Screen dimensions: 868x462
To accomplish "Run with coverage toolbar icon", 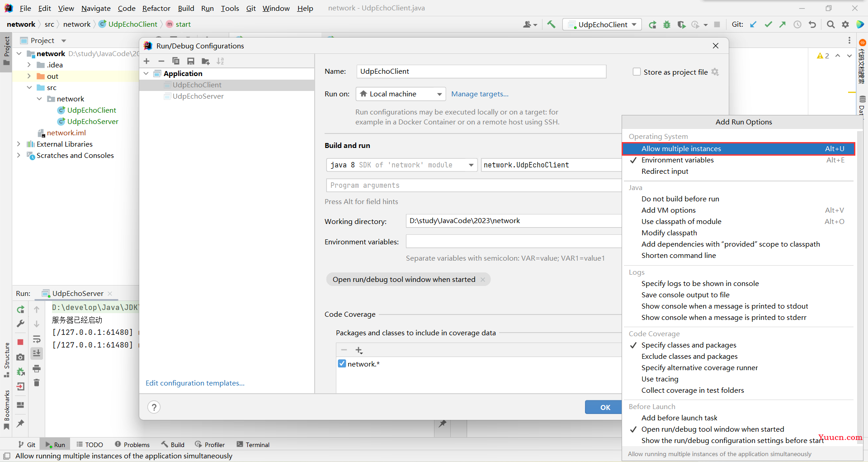I will [x=681, y=24].
